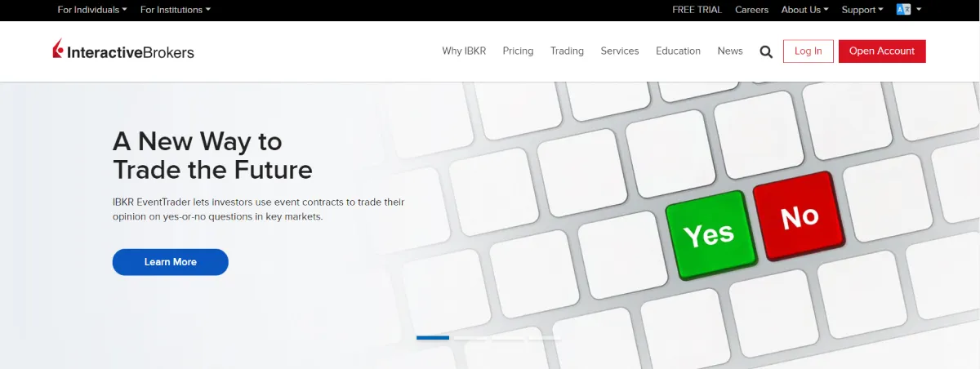The height and width of the screenshot is (369, 980).
Task: Open the About Us dropdown
Action: pyautogui.click(x=804, y=10)
